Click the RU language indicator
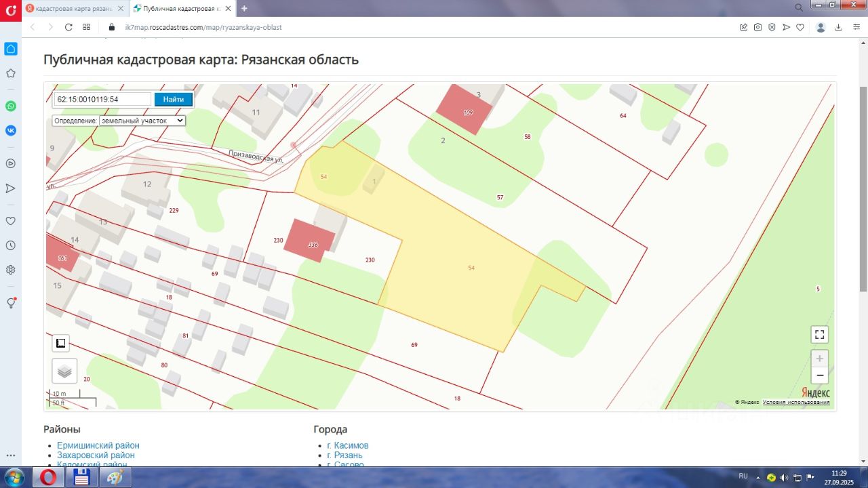The width and height of the screenshot is (868, 488). tap(743, 476)
